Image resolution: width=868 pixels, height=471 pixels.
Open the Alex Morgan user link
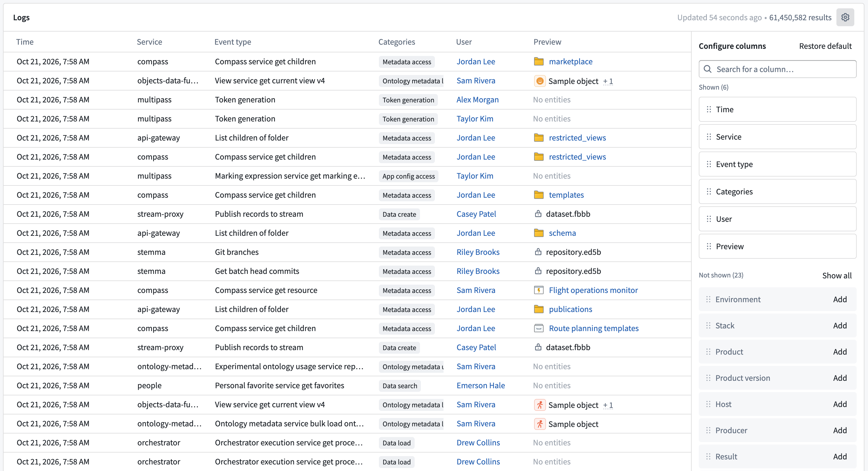[477, 100]
